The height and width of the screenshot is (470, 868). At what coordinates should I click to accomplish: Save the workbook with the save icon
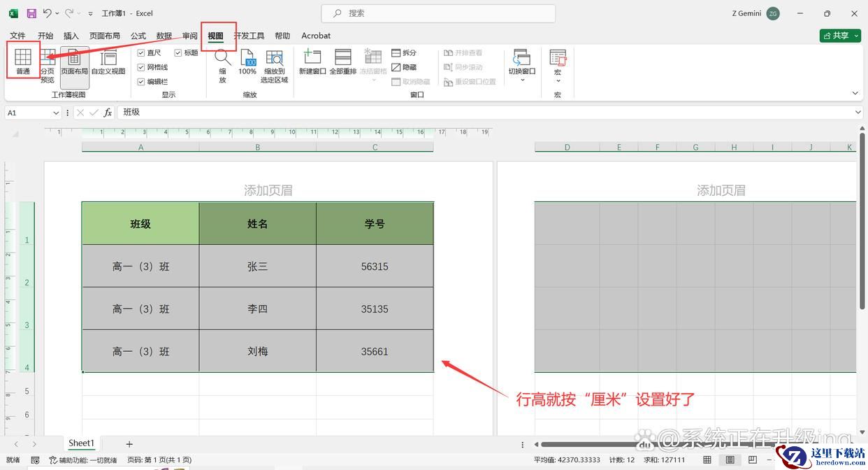tap(31, 13)
